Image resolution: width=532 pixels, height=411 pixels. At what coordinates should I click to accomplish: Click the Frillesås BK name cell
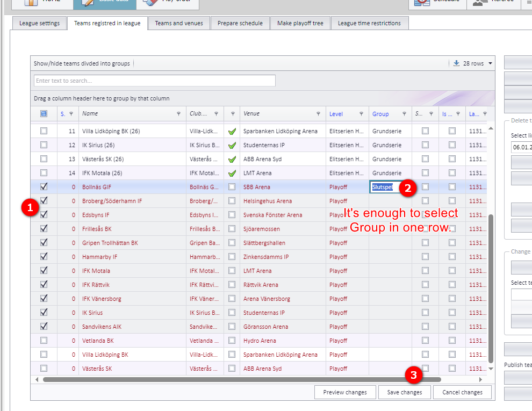click(x=132, y=229)
